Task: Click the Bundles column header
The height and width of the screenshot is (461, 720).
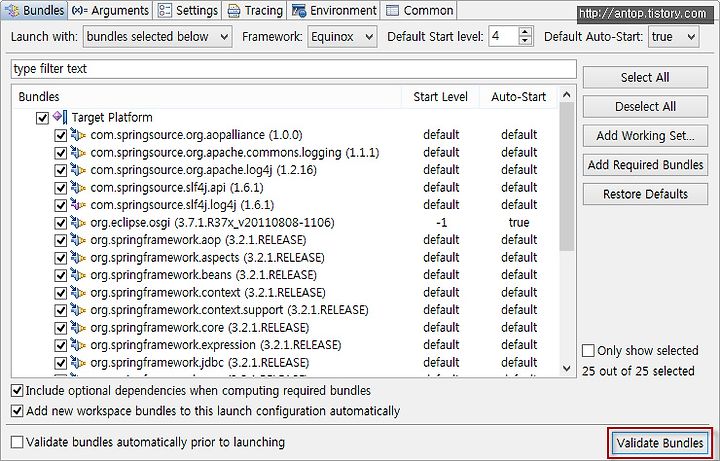Action: [x=207, y=97]
